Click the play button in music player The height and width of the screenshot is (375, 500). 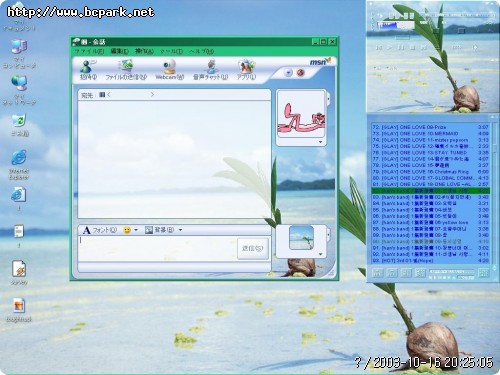click(389, 48)
